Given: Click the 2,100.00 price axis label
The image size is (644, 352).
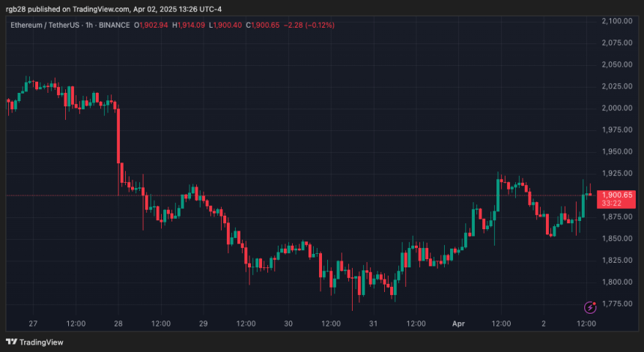Looking at the screenshot, I should click(x=618, y=22).
